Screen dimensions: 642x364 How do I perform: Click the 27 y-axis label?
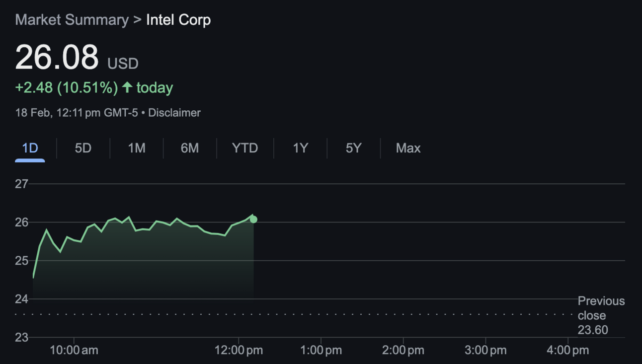(21, 184)
